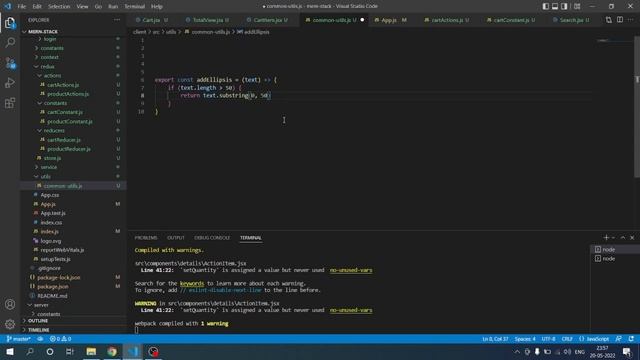Open the Windows Start menu
This screenshot has height=360, width=640.
pos(10,351)
